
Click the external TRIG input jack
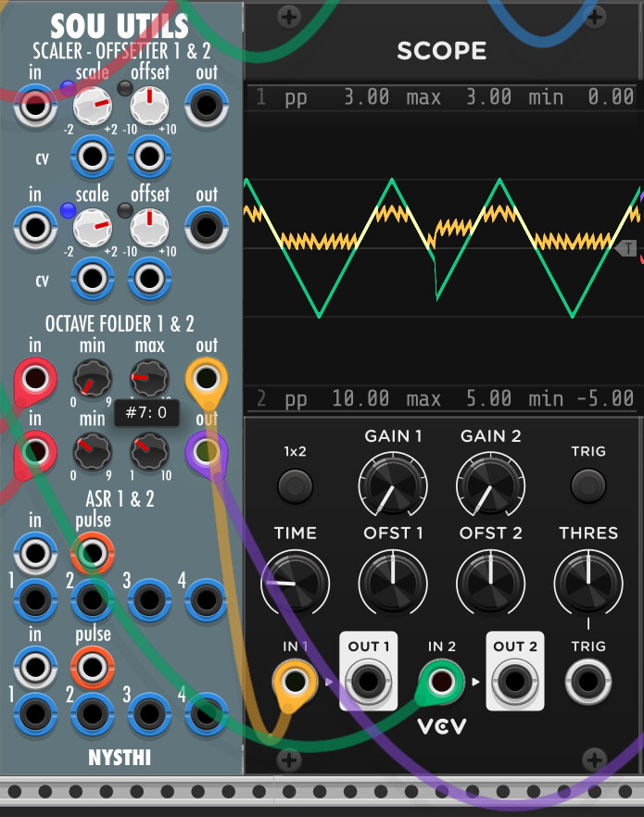click(587, 684)
